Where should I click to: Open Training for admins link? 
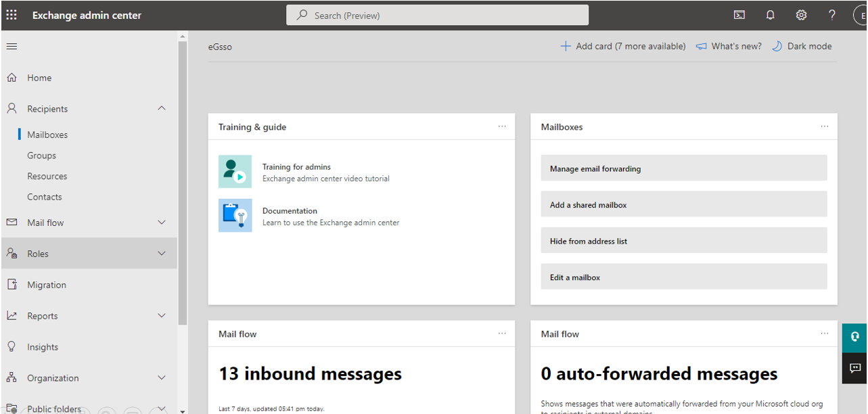pos(296,166)
